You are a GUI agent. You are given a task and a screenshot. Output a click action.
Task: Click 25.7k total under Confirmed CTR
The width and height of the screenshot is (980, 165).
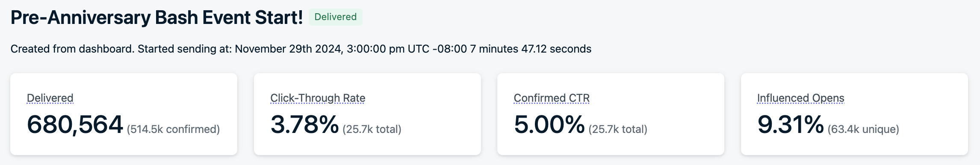click(x=618, y=129)
